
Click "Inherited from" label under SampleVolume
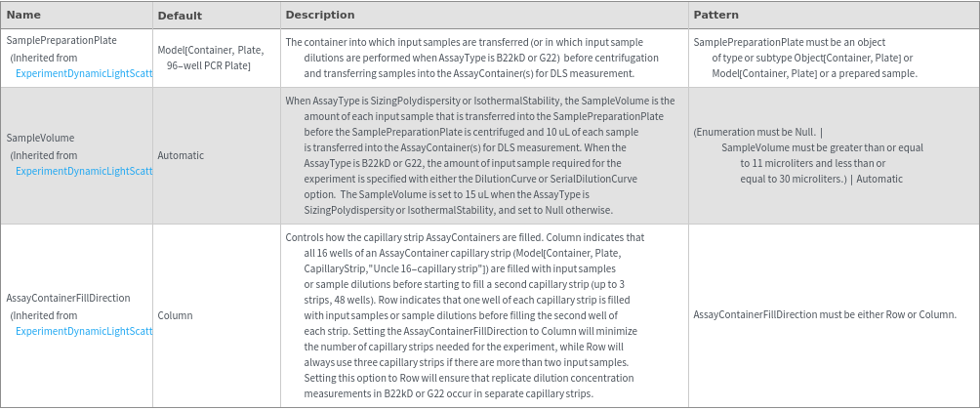coord(44,155)
